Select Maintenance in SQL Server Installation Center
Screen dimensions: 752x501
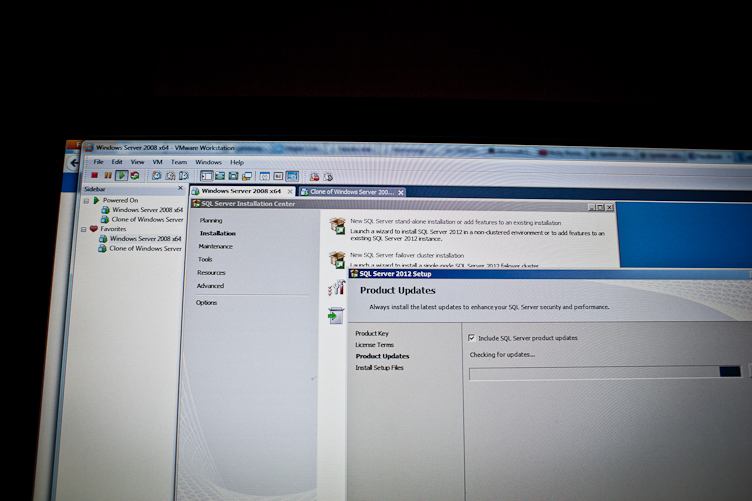(215, 246)
